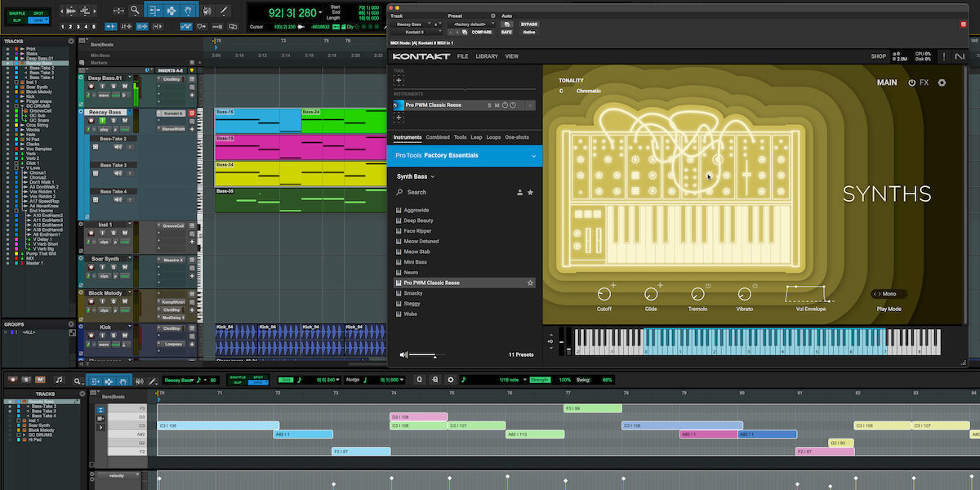
Task: Record-enable the Reecey Bass track
Action: [91, 120]
